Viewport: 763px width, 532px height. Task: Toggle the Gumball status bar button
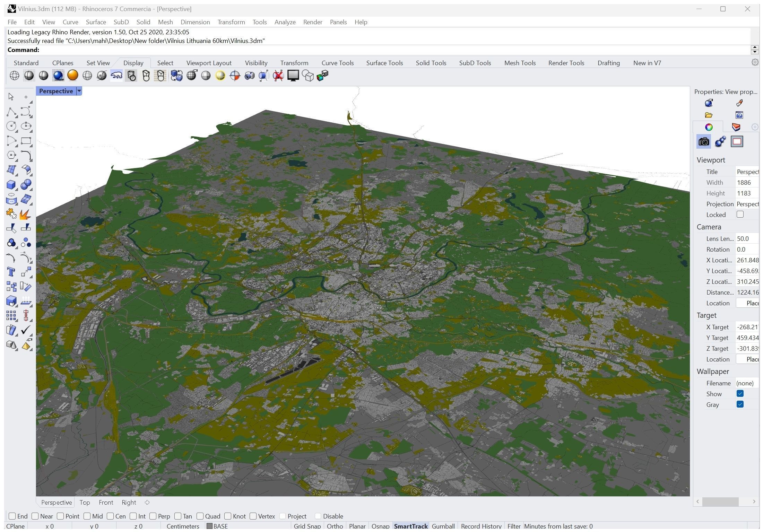[x=443, y=526]
